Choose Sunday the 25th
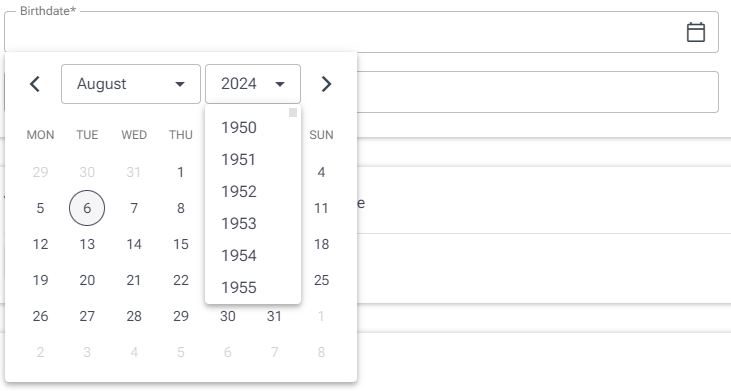This screenshot has height=391, width=731. [x=321, y=280]
